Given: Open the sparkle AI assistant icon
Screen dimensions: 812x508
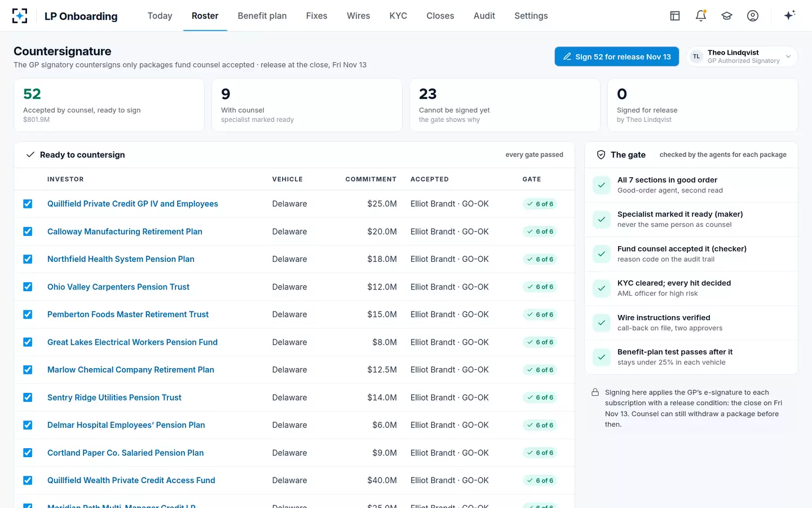Looking at the screenshot, I should (789, 15).
